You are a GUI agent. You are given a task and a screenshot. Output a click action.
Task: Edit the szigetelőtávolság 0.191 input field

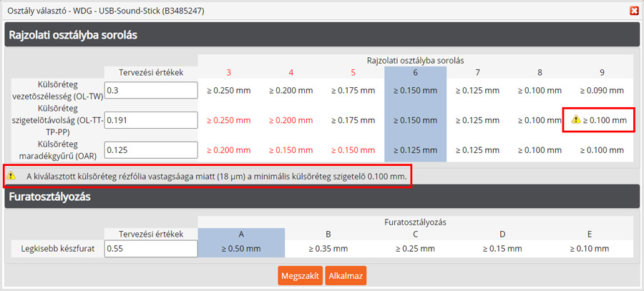tap(150, 121)
